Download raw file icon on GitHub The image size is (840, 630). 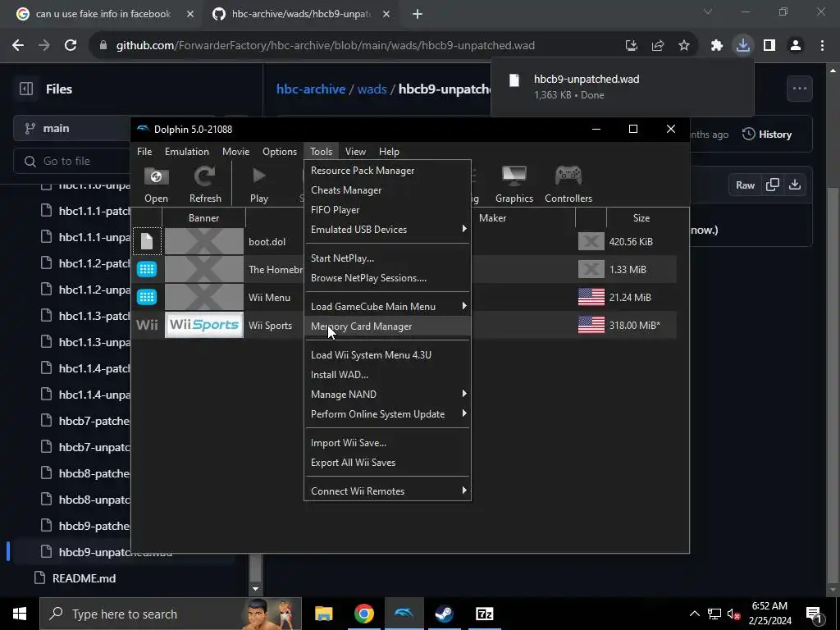(795, 185)
